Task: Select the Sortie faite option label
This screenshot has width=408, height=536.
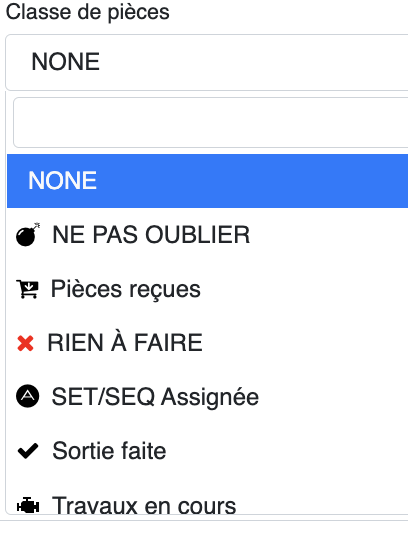Action: click(109, 451)
